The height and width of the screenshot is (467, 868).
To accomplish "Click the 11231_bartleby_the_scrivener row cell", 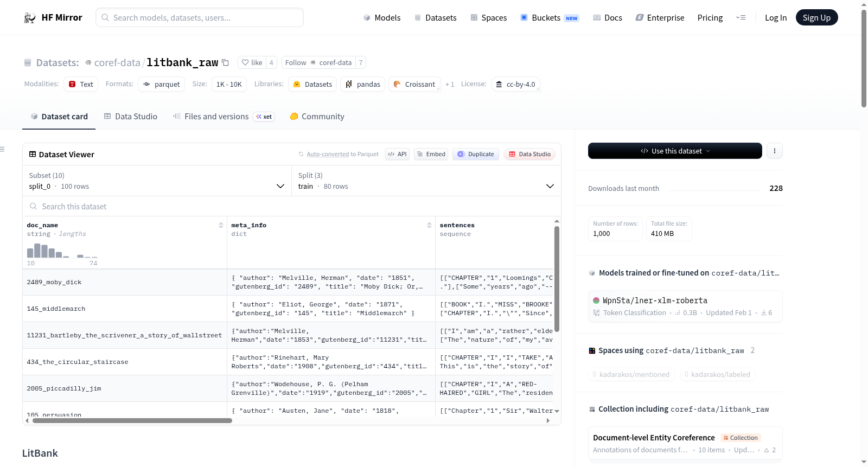I will 125,335.
